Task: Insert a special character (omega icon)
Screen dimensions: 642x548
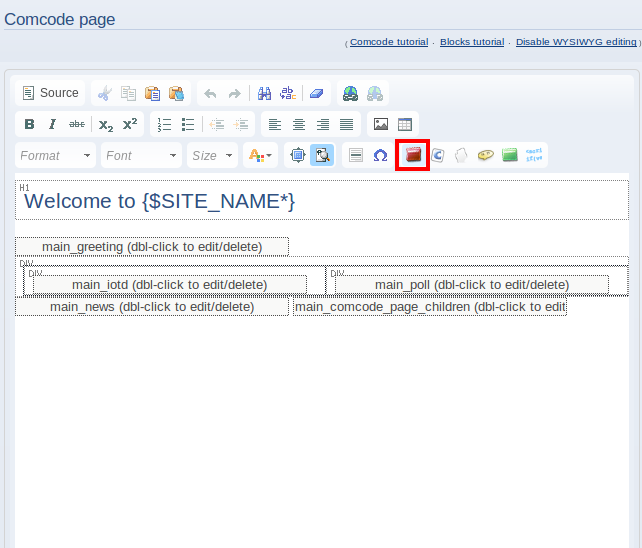Action: pyautogui.click(x=380, y=156)
